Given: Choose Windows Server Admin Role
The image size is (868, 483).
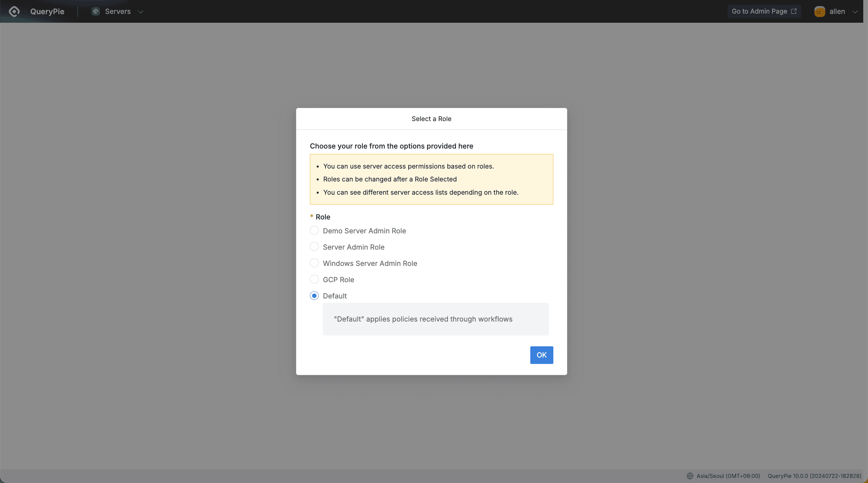Looking at the screenshot, I should pyautogui.click(x=314, y=263).
